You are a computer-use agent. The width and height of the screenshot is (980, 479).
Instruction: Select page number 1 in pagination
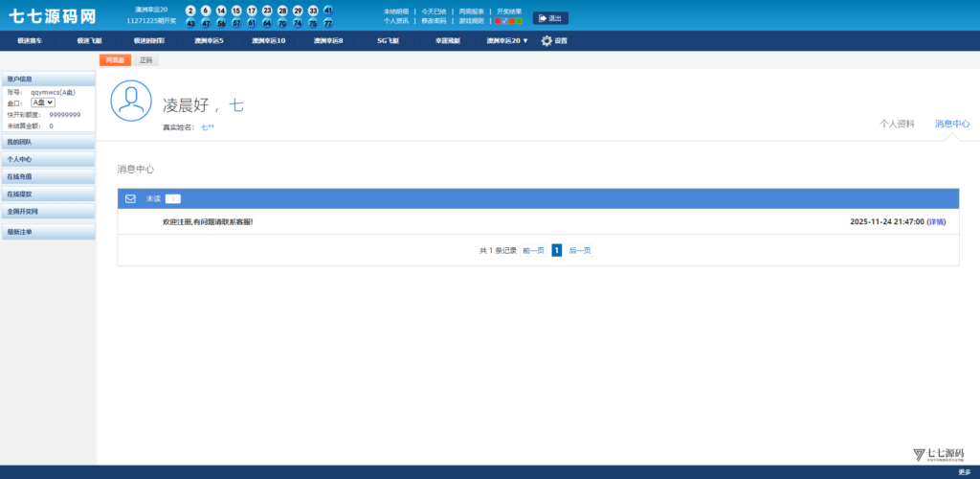556,250
